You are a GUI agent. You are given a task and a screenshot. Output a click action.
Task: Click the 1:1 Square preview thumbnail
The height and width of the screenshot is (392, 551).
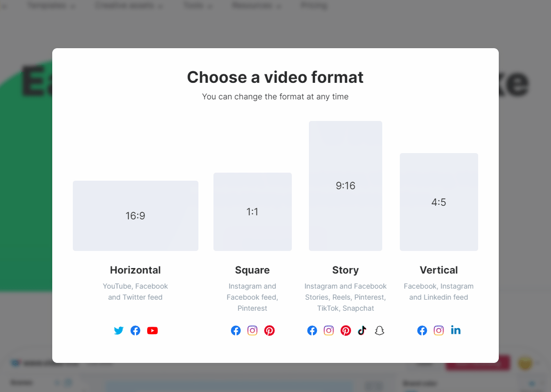(252, 211)
